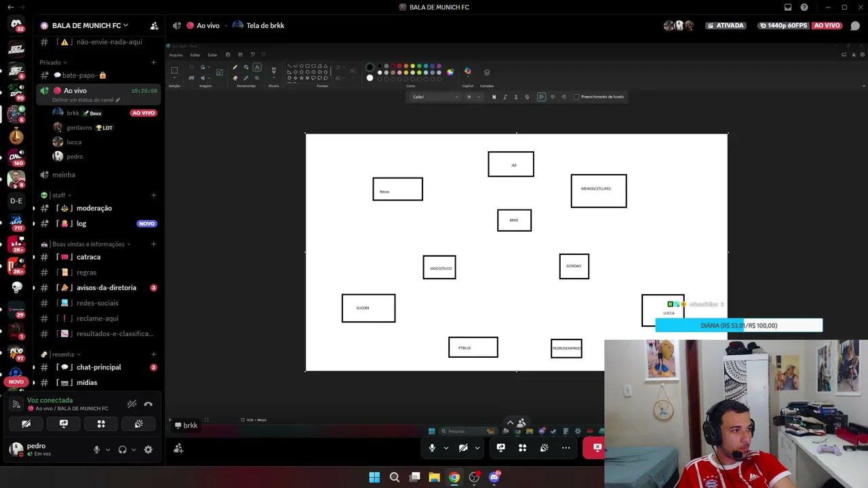Viewport: 868px width, 488px height.
Task: Stop watching stream red button
Action: click(593, 447)
